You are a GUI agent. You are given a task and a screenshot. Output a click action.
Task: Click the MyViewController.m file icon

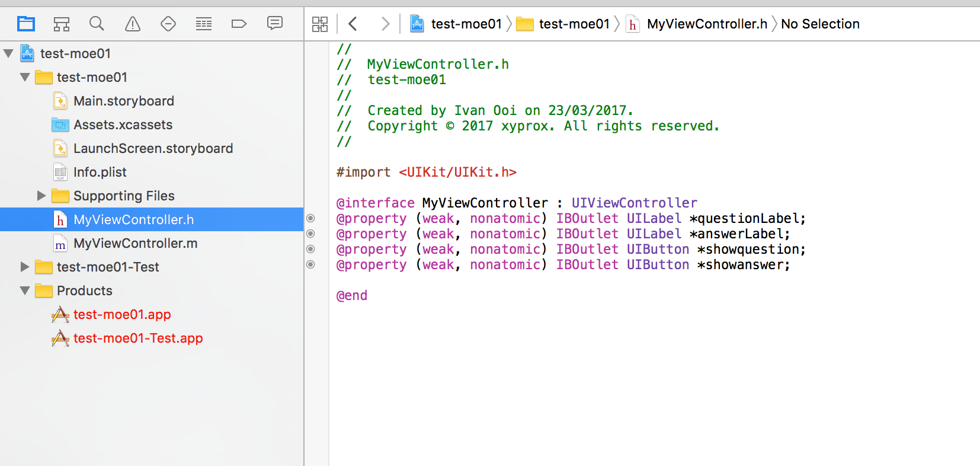point(60,243)
